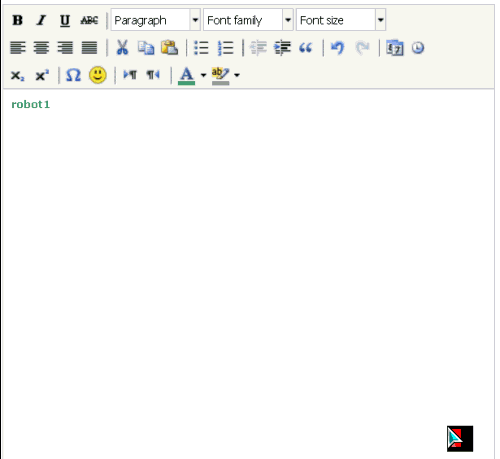Undo the last action
Image resolution: width=500 pixels, height=459 pixels.
[x=338, y=48]
